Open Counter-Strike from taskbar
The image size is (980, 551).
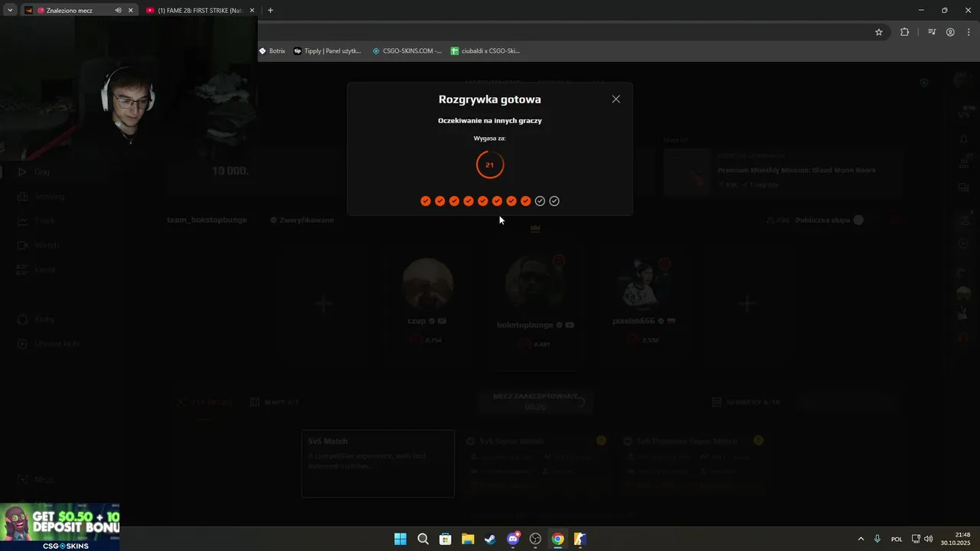coord(580,539)
